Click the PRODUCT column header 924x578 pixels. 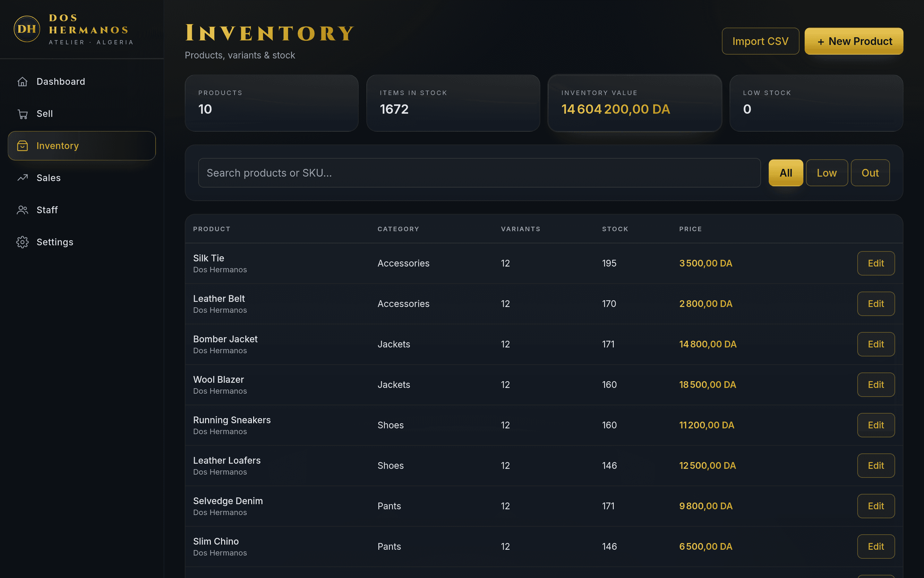click(x=212, y=229)
